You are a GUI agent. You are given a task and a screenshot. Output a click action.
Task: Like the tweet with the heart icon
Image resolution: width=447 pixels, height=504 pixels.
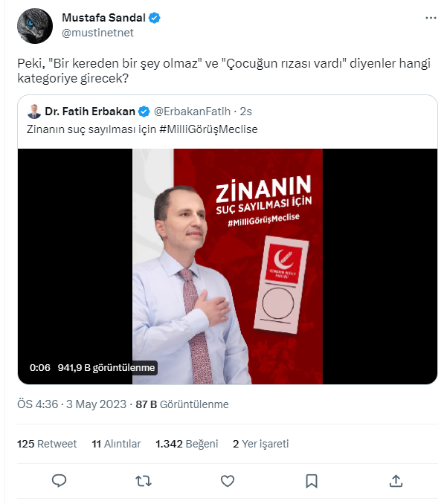point(228,481)
